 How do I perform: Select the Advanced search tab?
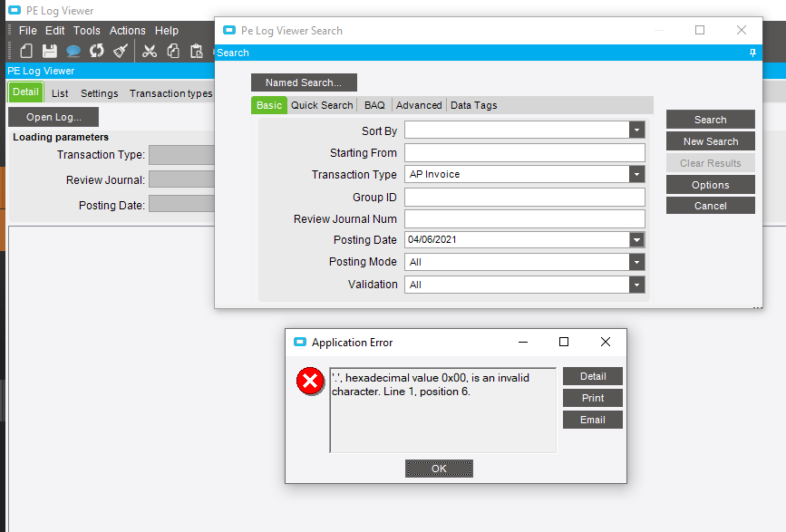(419, 105)
